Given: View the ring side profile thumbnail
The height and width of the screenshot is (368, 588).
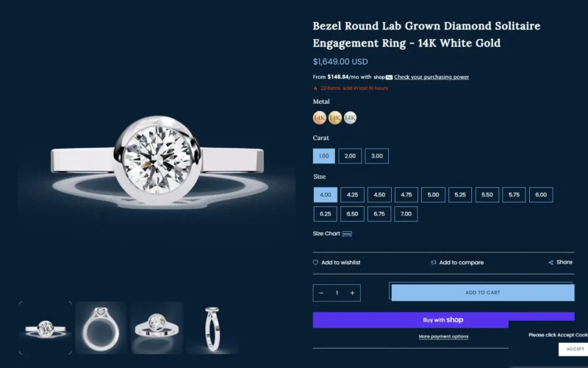Looking at the screenshot, I should 212,328.
